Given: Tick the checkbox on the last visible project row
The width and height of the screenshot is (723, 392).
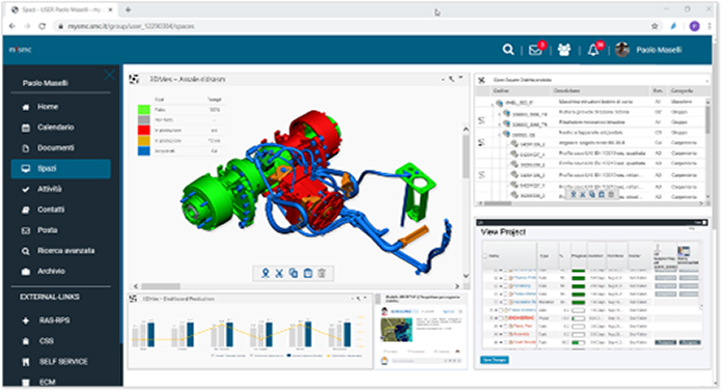Looking at the screenshot, I should pos(505,342).
